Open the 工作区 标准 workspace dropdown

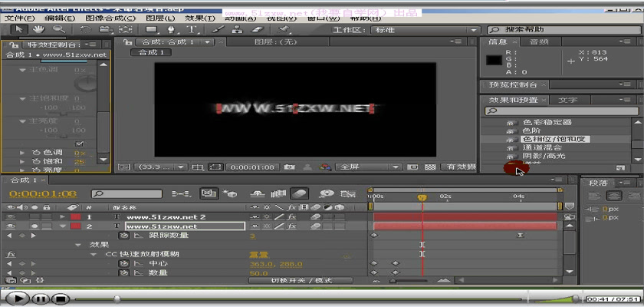(x=425, y=30)
